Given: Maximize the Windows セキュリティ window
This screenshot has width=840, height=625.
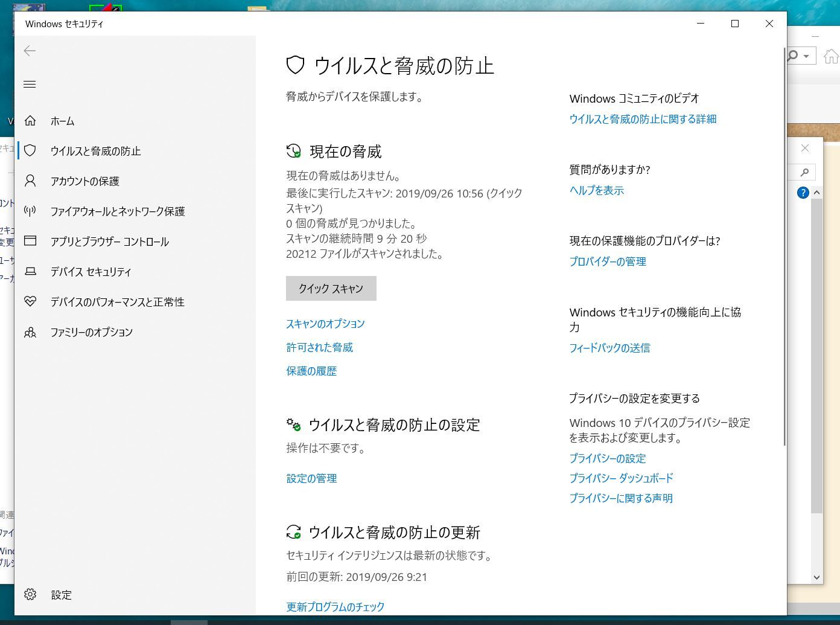Looking at the screenshot, I should [x=734, y=24].
